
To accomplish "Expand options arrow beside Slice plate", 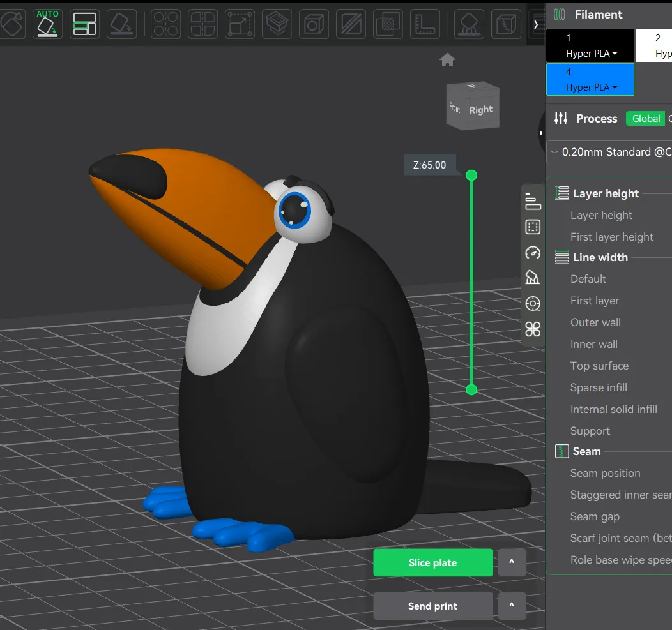I will (x=511, y=562).
